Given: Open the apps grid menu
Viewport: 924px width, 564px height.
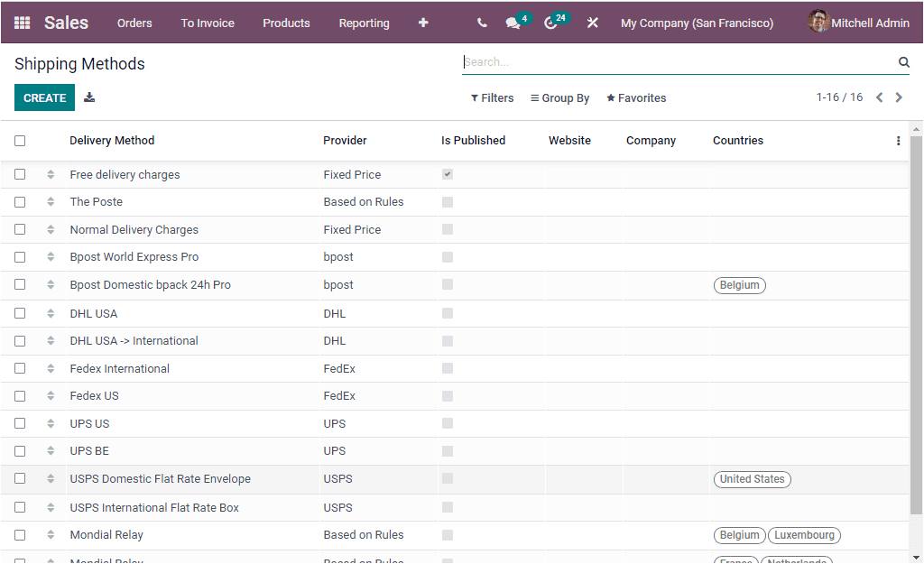Looking at the screenshot, I should point(22,23).
